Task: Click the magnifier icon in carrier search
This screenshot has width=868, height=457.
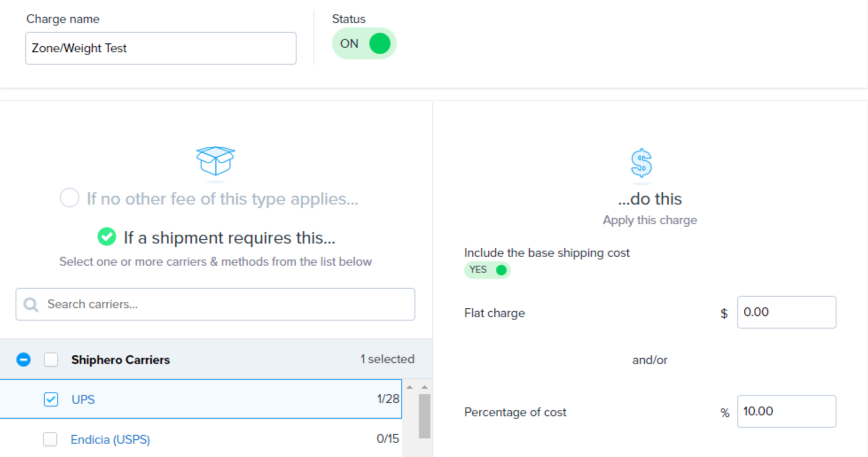Action: [31, 305]
